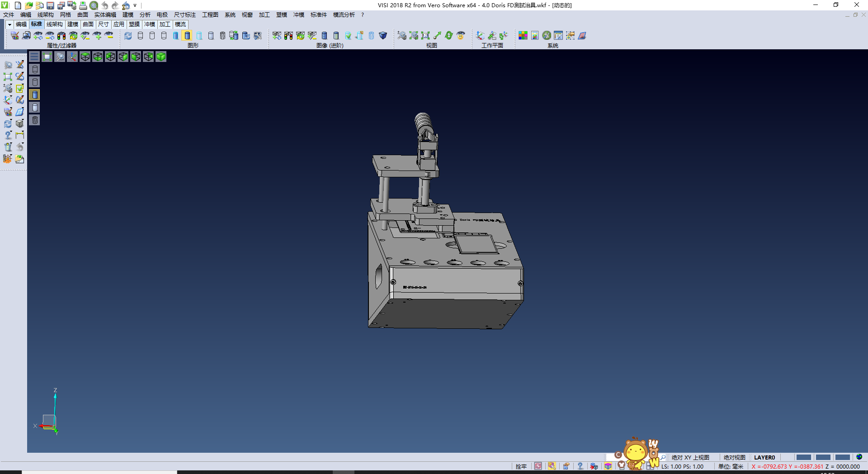Viewport: 868px width, 474px height.
Task: Click the color palette icon in 系统 group
Action: 523,36
